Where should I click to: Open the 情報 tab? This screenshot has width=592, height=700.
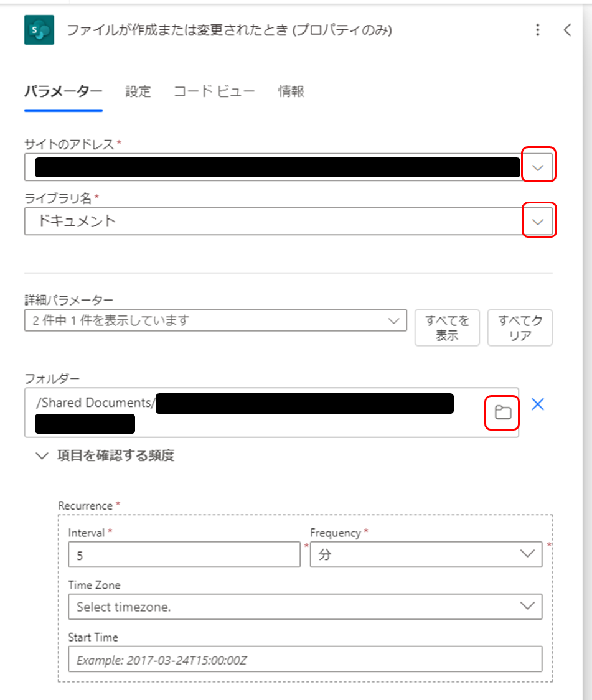click(291, 91)
